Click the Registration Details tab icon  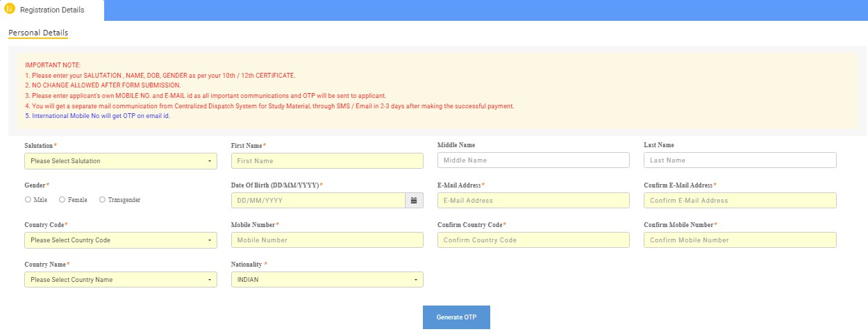coord(10,10)
